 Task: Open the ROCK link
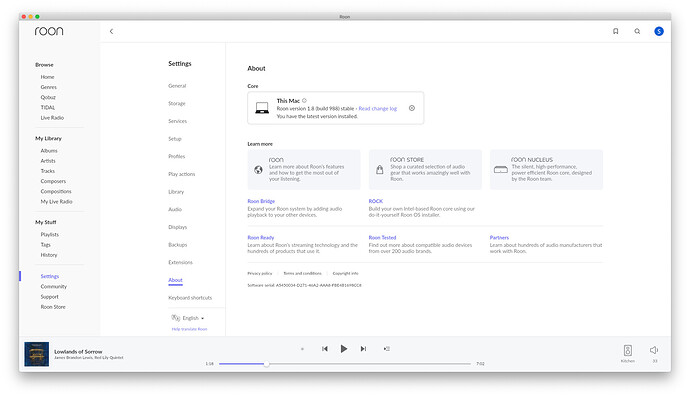click(x=376, y=201)
